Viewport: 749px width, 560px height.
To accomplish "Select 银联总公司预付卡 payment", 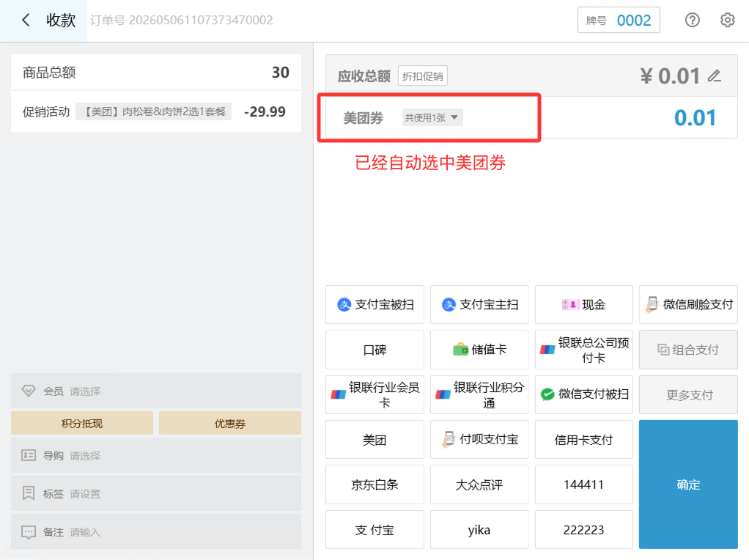I will click(x=583, y=350).
